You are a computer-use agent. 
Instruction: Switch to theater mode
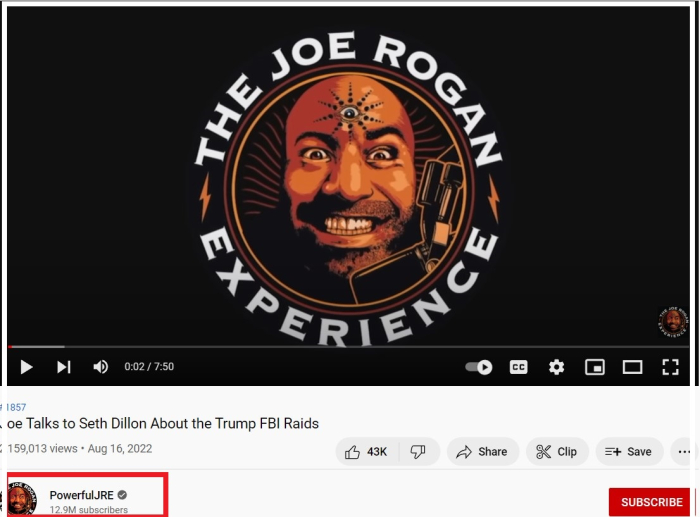[633, 367]
